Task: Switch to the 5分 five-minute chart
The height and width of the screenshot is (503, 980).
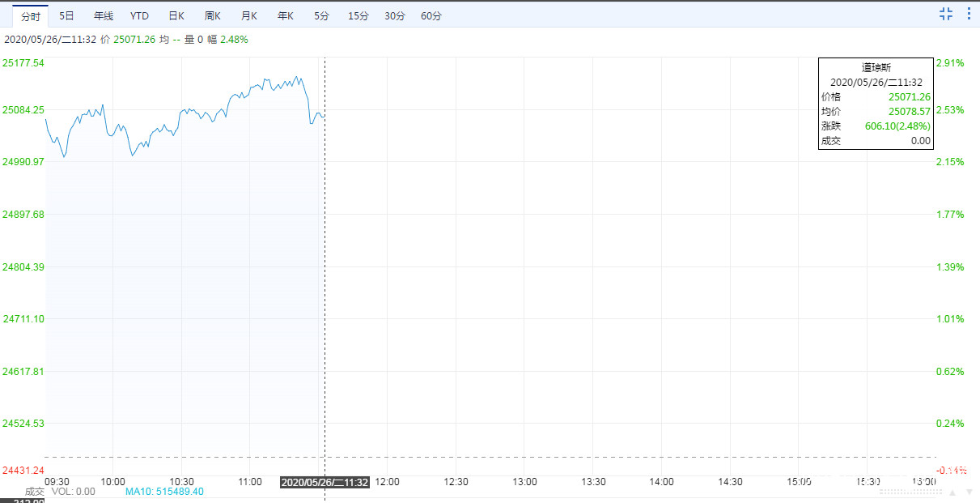Action: coord(321,16)
